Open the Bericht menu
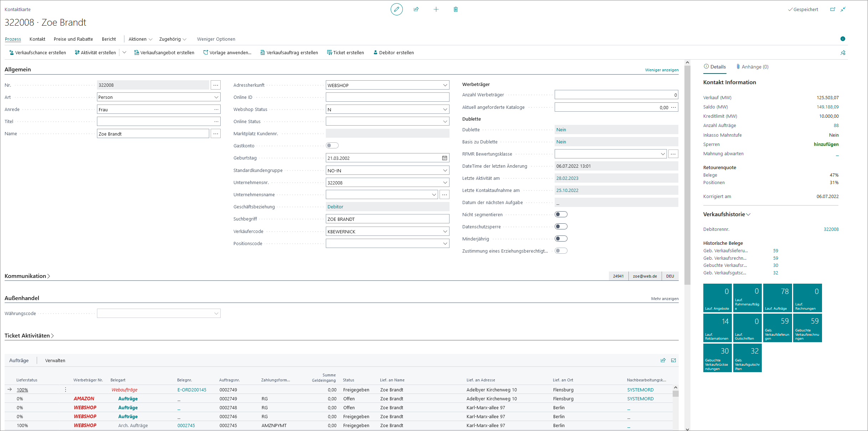This screenshot has height=431, width=868. (109, 39)
